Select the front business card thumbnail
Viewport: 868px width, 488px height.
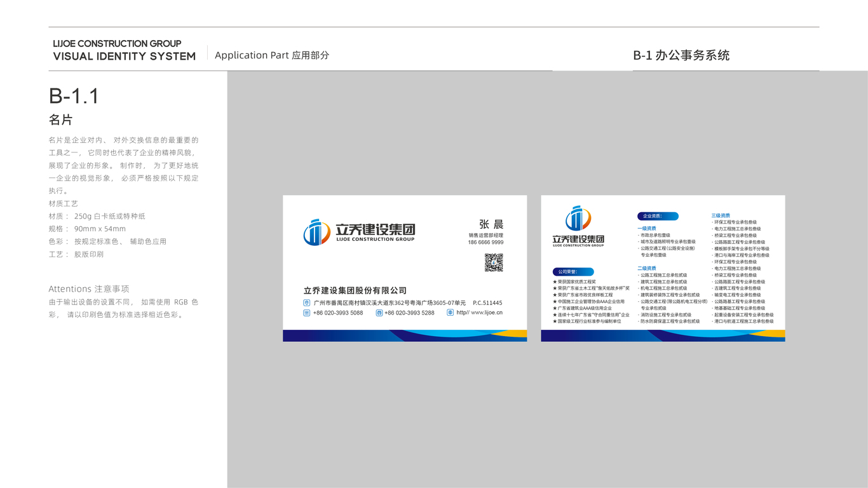[x=405, y=268]
